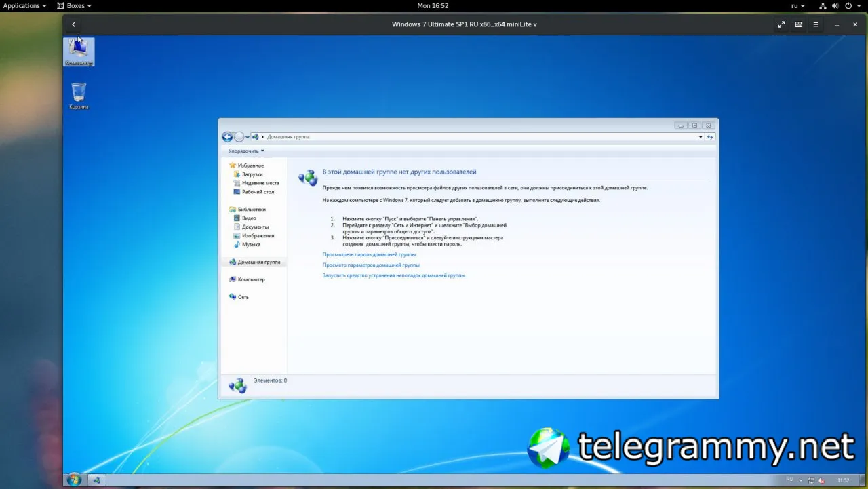Open the Видео library

(x=249, y=218)
